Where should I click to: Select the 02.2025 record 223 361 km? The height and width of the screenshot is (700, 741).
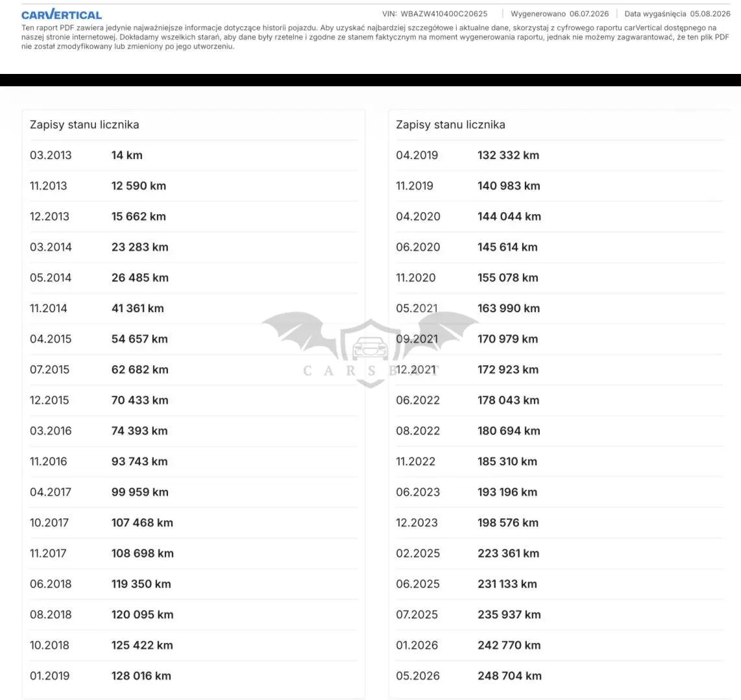tap(559, 553)
